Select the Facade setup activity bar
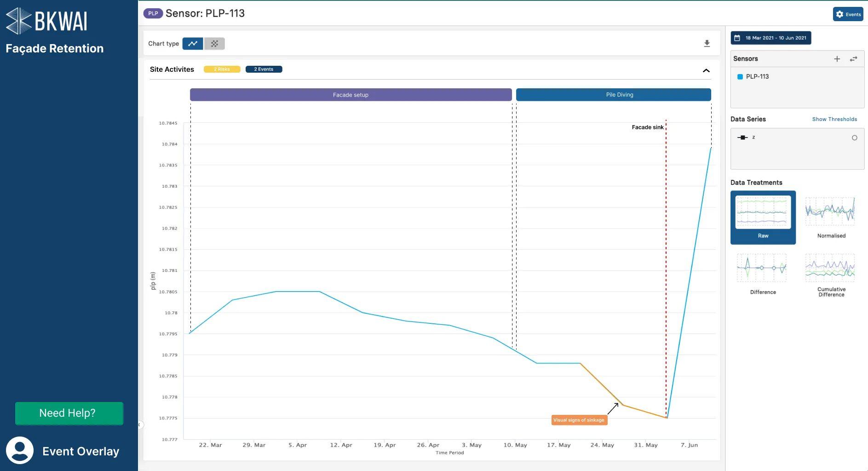868x471 pixels. (351, 95)
